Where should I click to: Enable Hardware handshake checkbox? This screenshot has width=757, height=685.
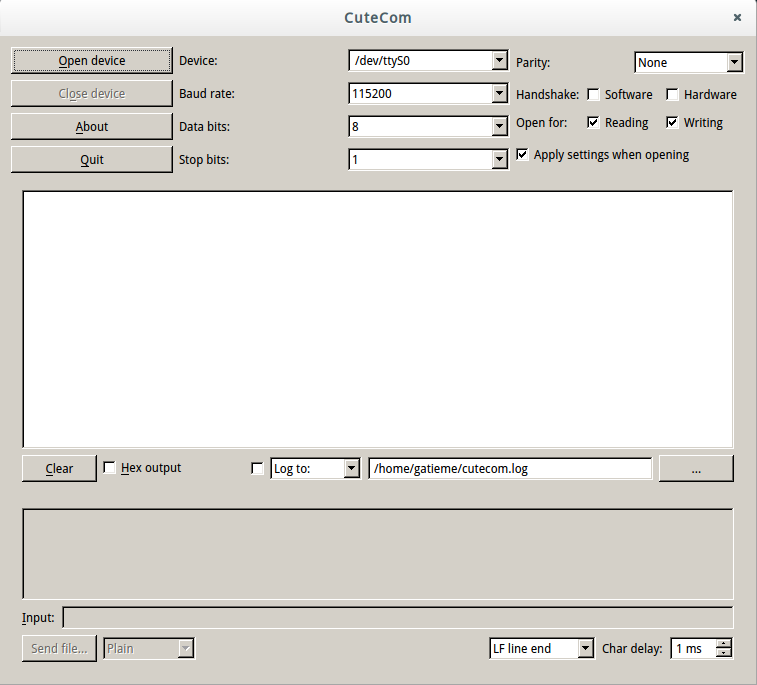pyautogui.click(x=672, y=94)
